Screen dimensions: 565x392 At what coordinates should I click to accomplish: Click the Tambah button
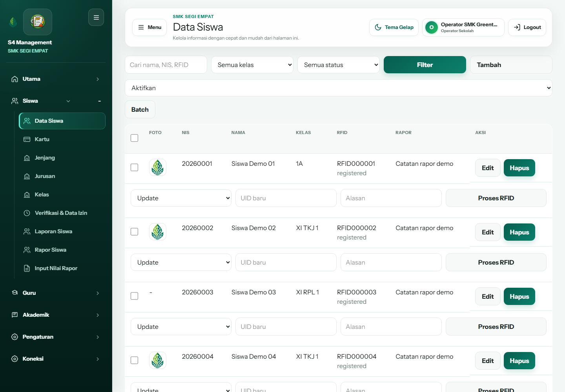tap(511, 65)
